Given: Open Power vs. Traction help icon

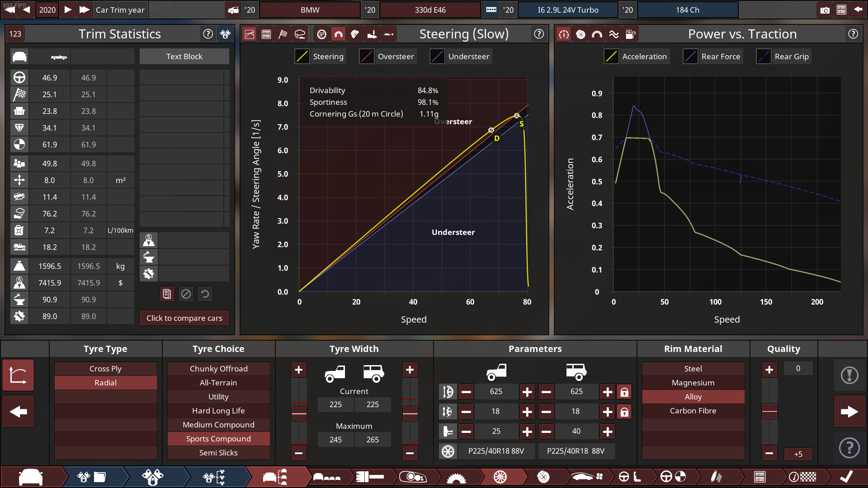Looking at the screenshot, I should click(853, 34).
